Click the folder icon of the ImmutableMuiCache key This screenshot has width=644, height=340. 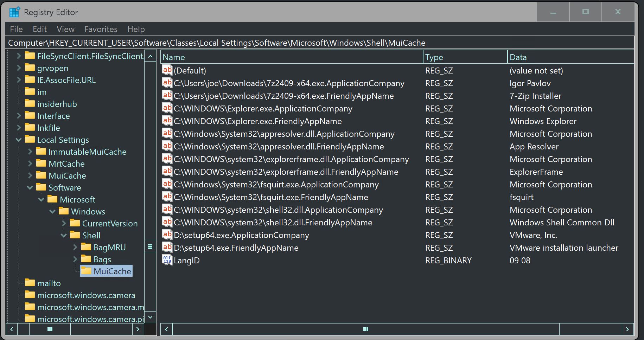coord(41,151)
